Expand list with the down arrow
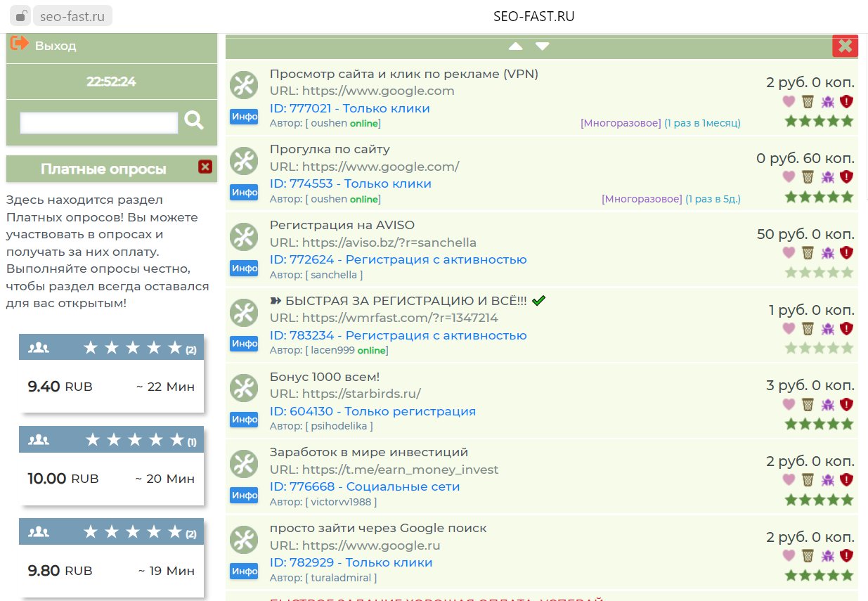The width and height of the screenshot is (868, 601). 542,46
